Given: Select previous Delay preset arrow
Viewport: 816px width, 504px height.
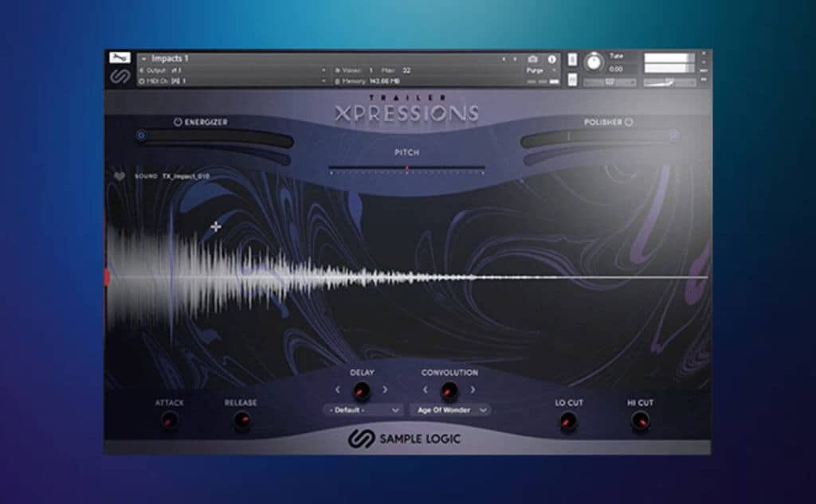Looking at the screenshot, I should coord(338,389).
